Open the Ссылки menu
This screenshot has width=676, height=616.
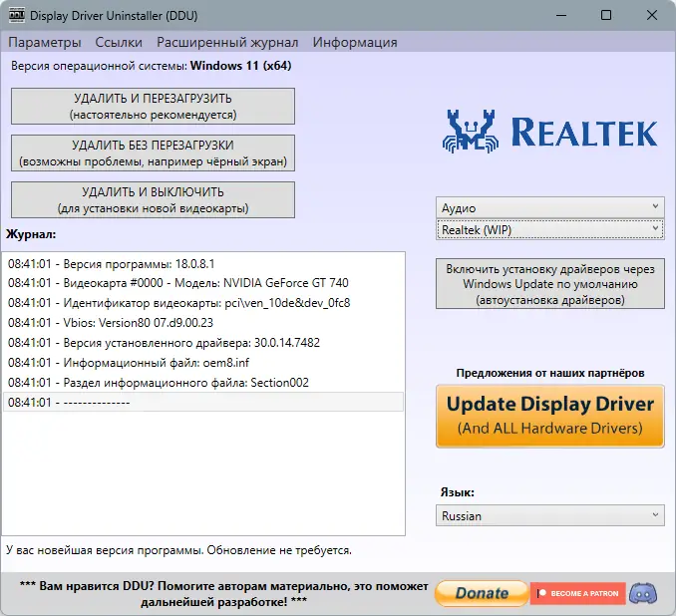(119, 42)
